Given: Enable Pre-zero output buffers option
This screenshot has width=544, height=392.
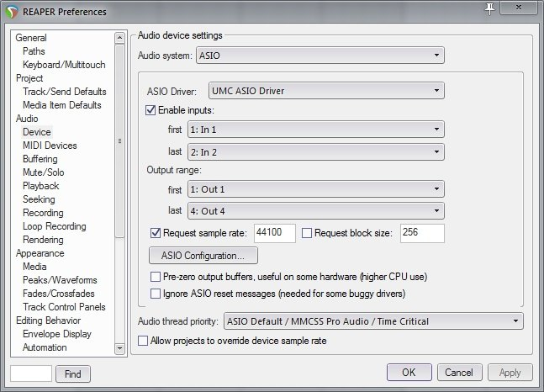Looking at the screenshot, I should point(156,277).
